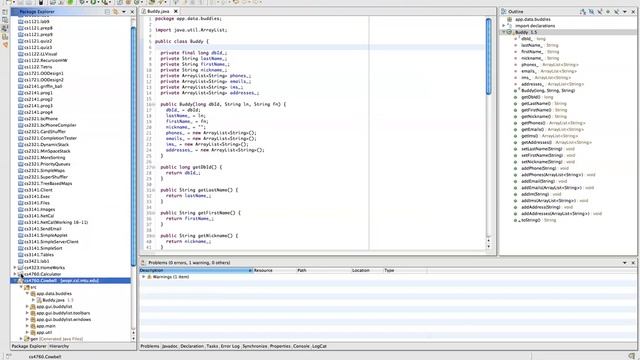Sort problems by the Type column
The height and width of the screenshot is (360, 640).
click(405, 271)
